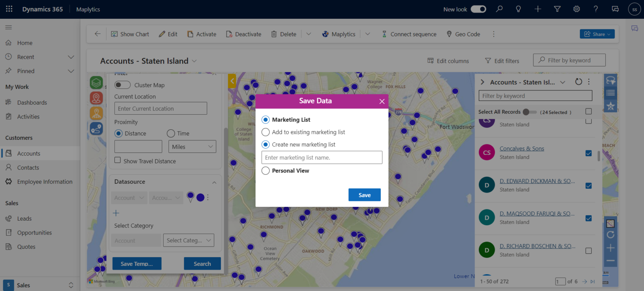Open the Miles unit dropdown

192,146
